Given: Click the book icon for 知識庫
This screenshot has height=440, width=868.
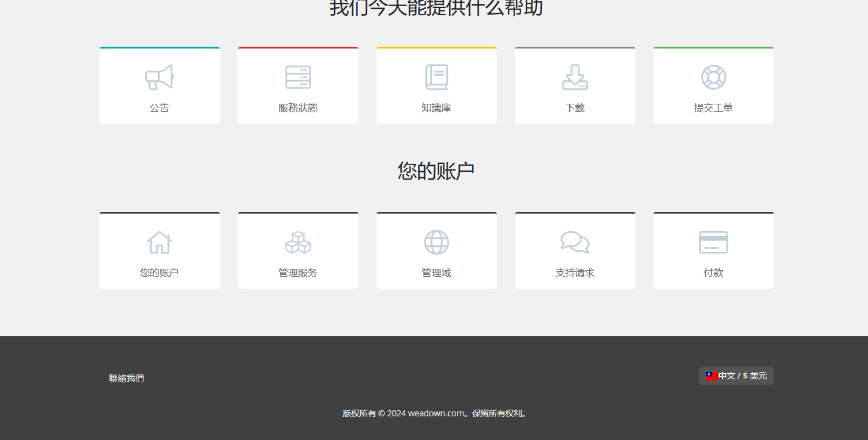Looking at the screenshot, I should [436, 78].
